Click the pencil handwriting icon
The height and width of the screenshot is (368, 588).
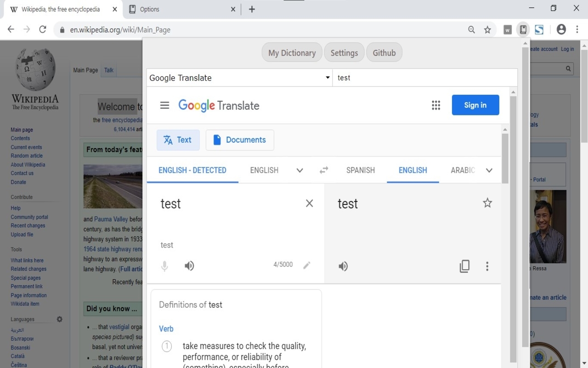(x=307, y=265)
